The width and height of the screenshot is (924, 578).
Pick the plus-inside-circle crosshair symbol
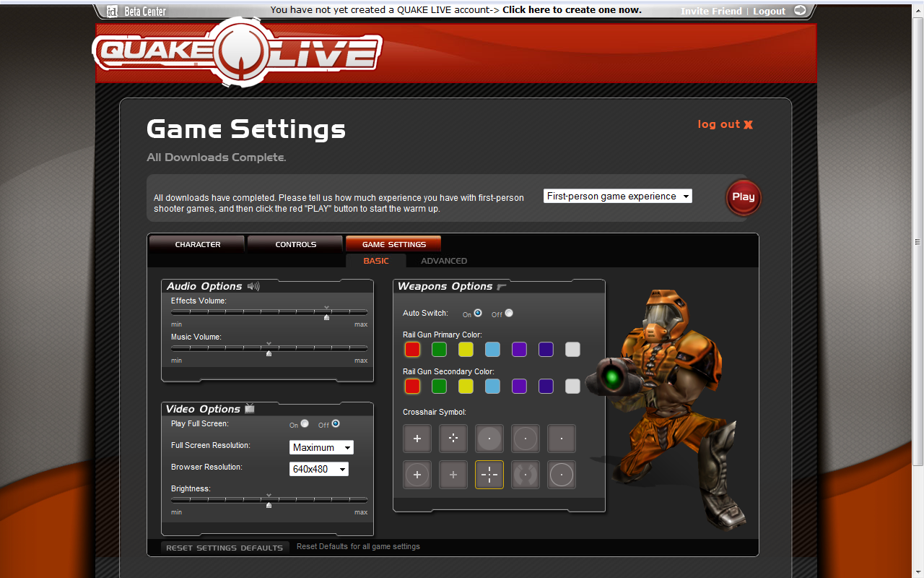[x=417, y=475]
